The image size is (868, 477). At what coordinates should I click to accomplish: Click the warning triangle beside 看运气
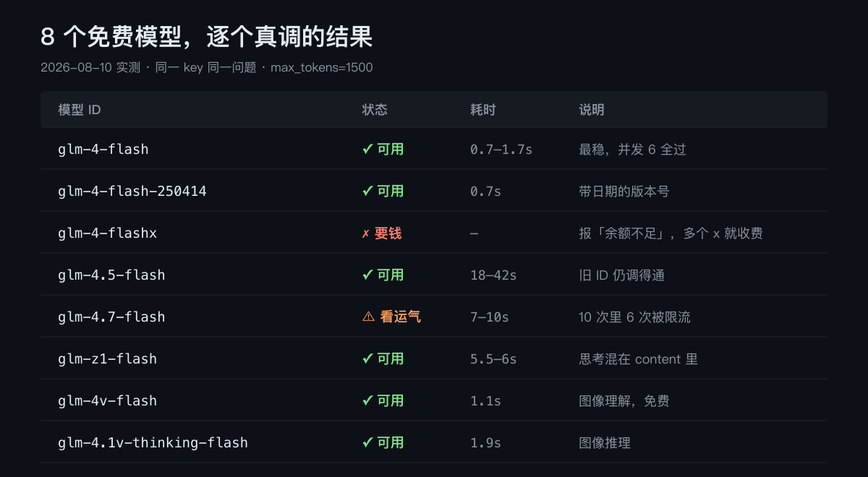coord(368,317)
